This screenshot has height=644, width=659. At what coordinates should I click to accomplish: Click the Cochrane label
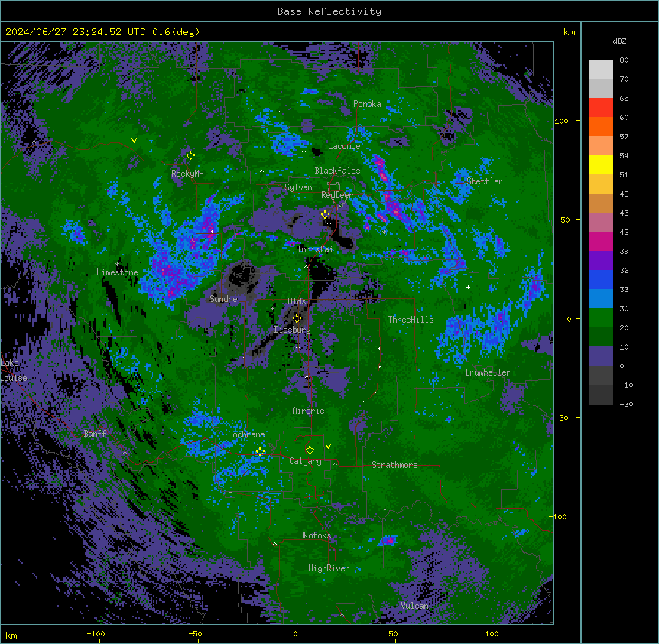246,434
